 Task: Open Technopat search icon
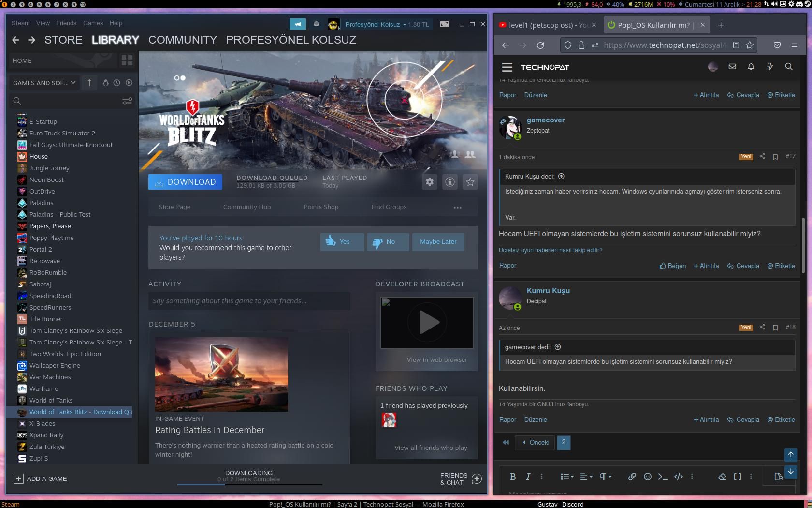pyautogui.click(x=789, y=67)
